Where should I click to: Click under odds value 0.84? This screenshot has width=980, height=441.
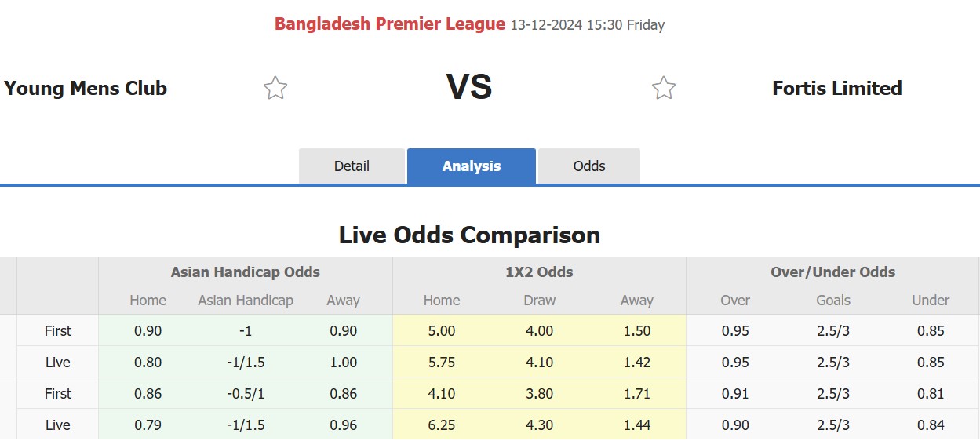[931, 425]
